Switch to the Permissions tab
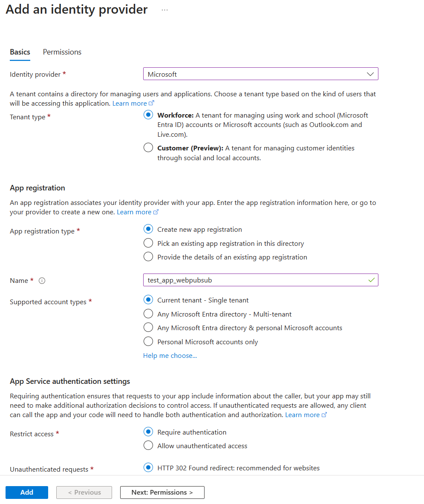 tap(62, 52)
